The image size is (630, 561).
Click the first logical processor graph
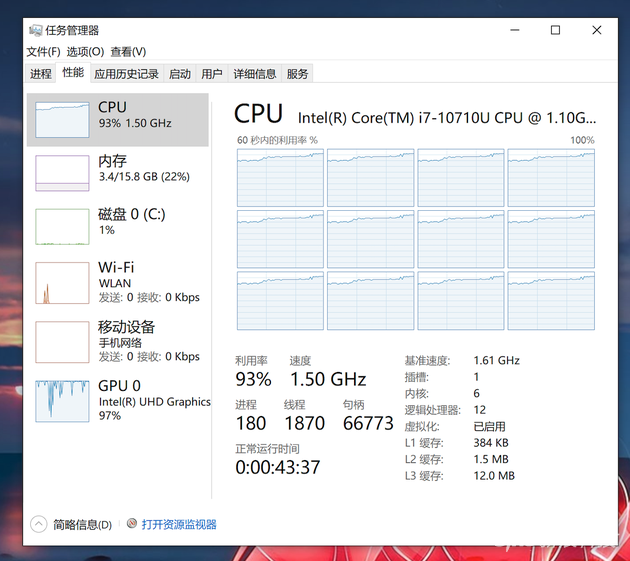280,178
